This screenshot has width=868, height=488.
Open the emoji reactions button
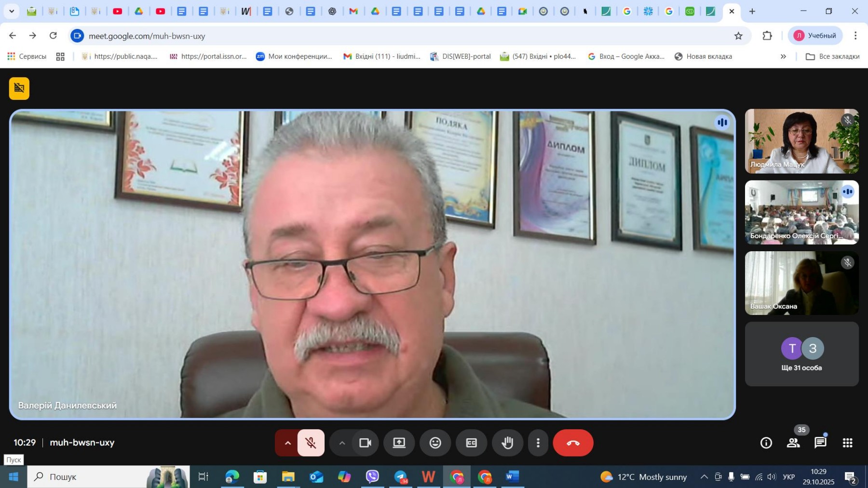[x=435, y=443]
